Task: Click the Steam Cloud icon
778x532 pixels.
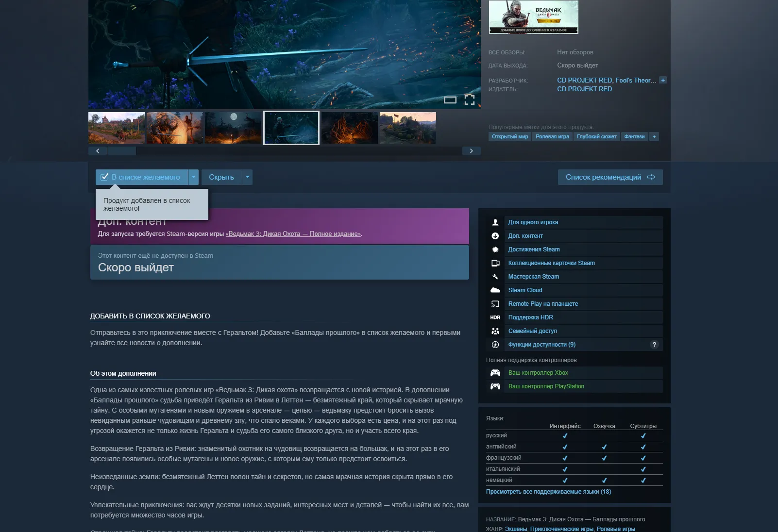Action: [495, 290]
